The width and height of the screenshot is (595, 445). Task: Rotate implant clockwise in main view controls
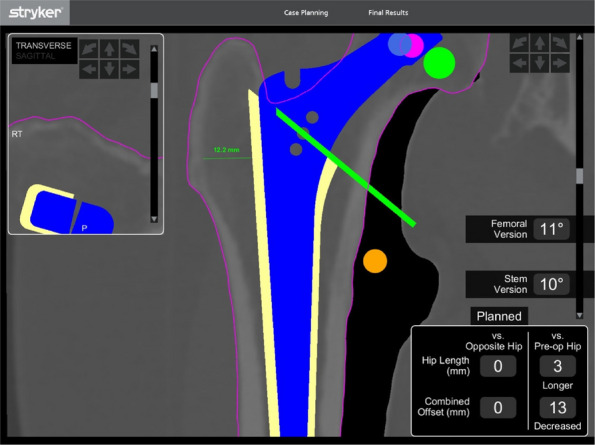pos(560,43)
